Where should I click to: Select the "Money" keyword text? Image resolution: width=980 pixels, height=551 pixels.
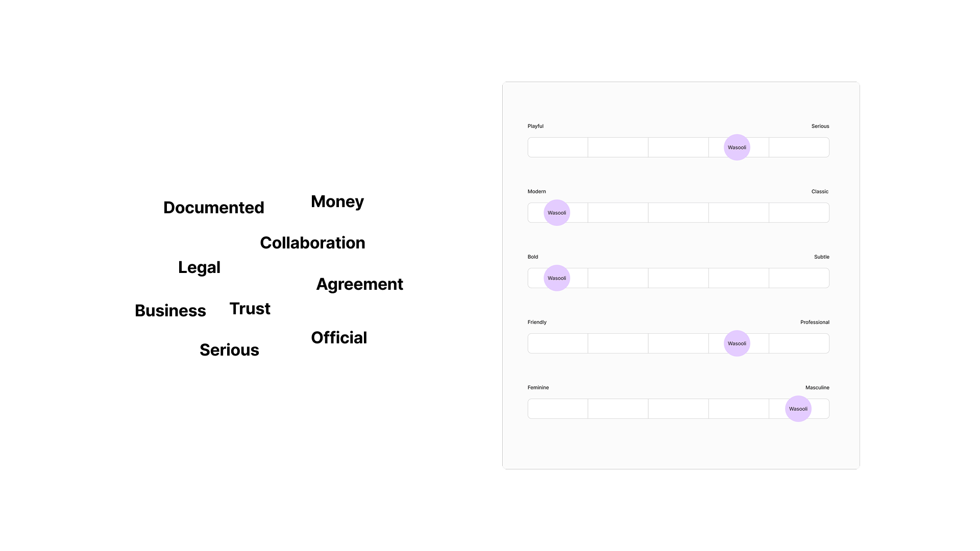337,202
